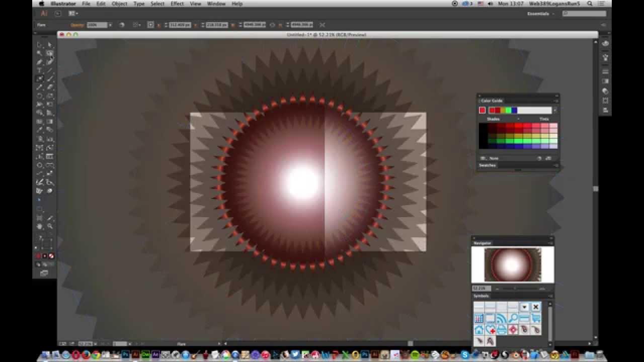644x362 pixels.
Task: Click the printer symbol in Symbols panel
Action: (x=502, y=330)
